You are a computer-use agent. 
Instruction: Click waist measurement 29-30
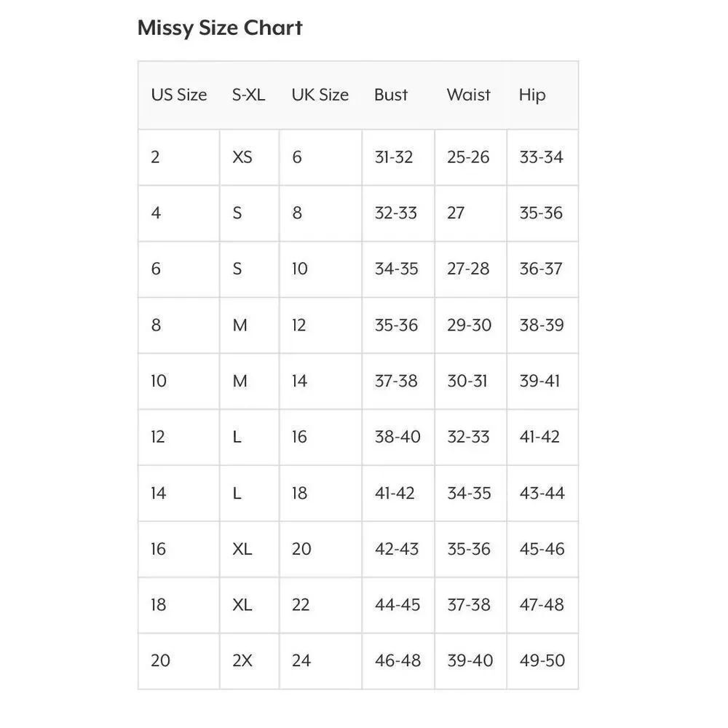pyautogui.click(x=469, y=325)
